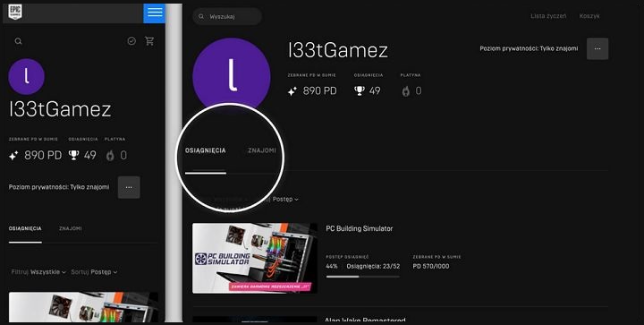644x325 pixels.
Task: Click the sparkle icon next to 890 PD in desktop view
Action: tap(292, 91)
